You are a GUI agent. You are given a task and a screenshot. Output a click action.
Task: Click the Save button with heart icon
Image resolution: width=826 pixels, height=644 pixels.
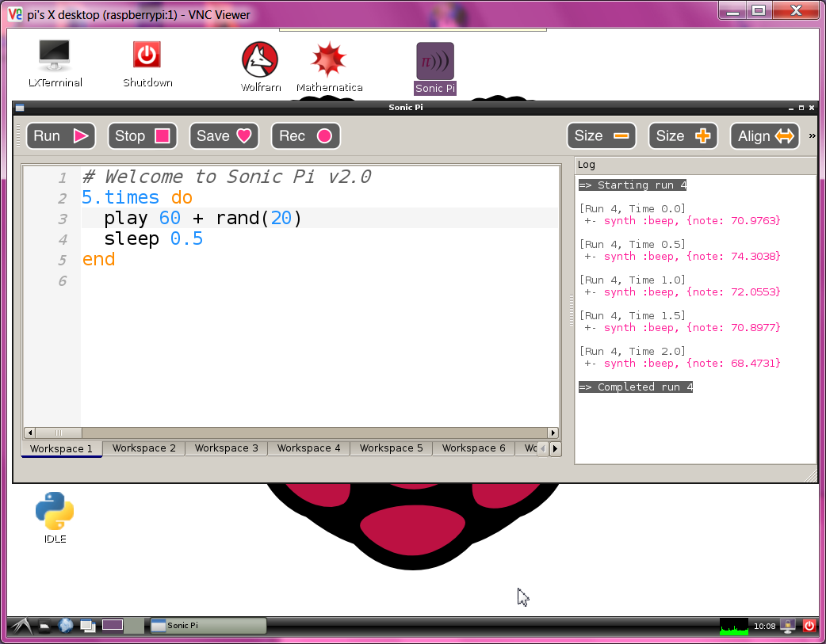[x=224, y=136]
